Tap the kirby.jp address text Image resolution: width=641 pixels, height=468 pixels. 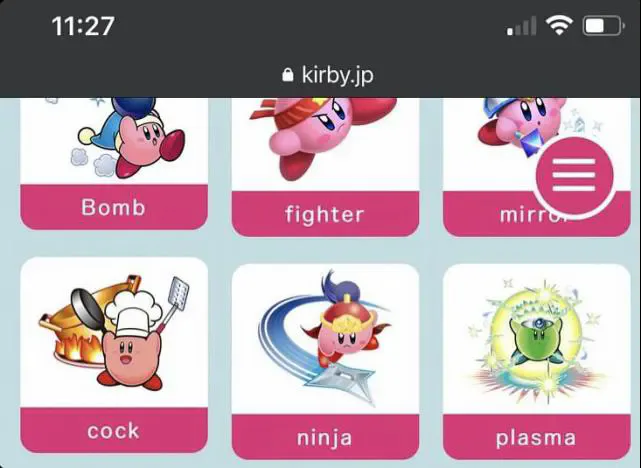[338, 75]
